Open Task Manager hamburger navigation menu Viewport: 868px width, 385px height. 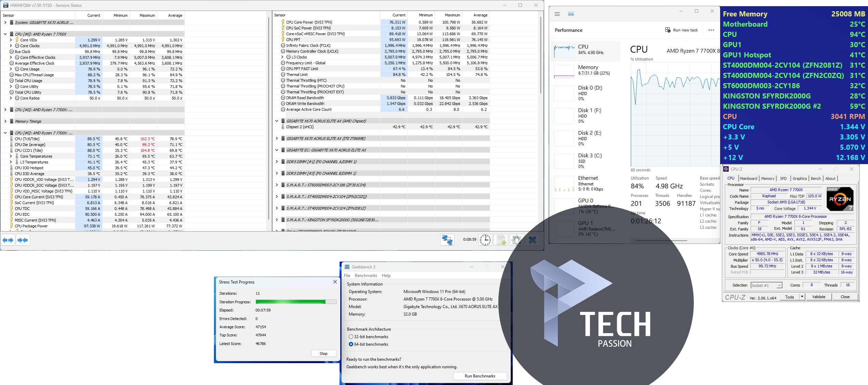coord(557,14)
